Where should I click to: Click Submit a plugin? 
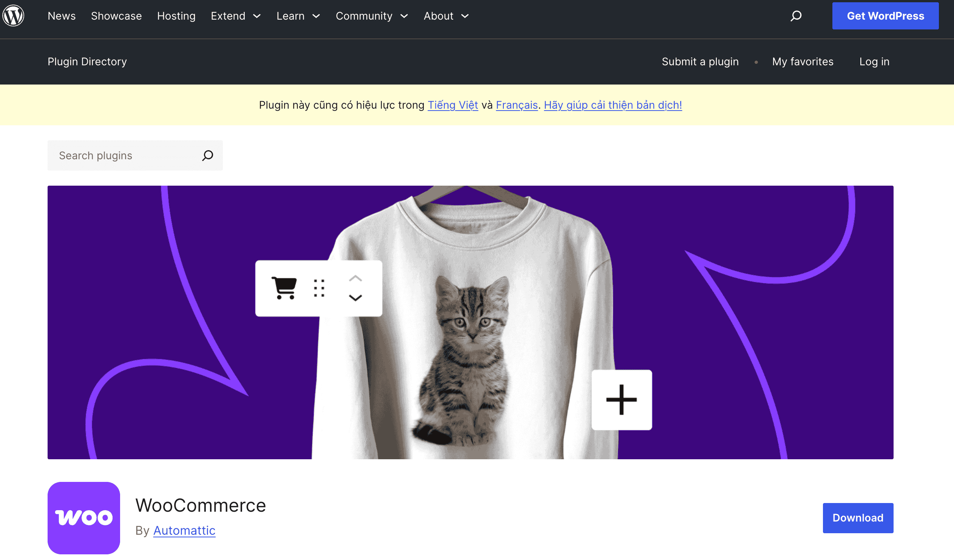pos(700,62)
